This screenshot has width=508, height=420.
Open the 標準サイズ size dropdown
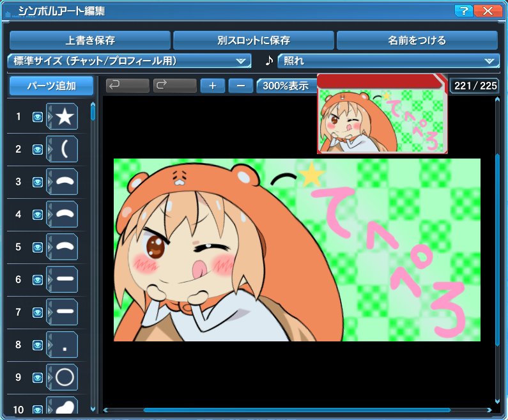[x=129, y=61]
